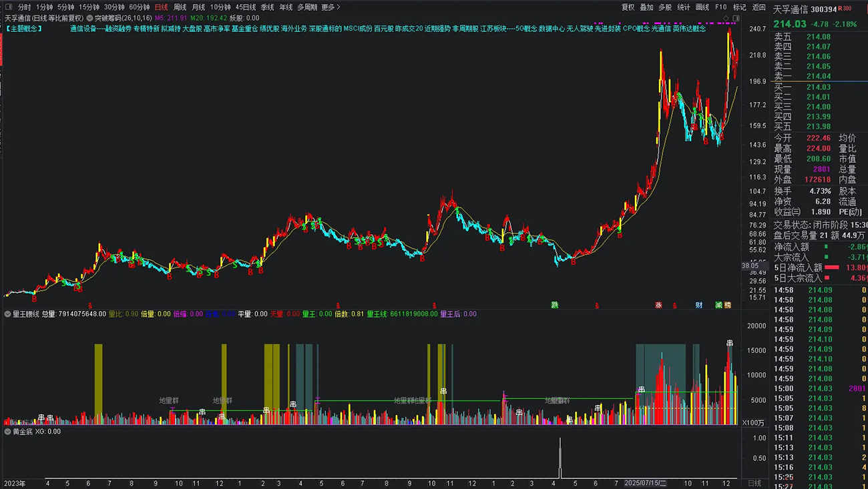Image resolution: width=868 pixels, height=489 pixels.
Task: Open the 多周期 multi-period view
Action: click(x=307, y=7)
